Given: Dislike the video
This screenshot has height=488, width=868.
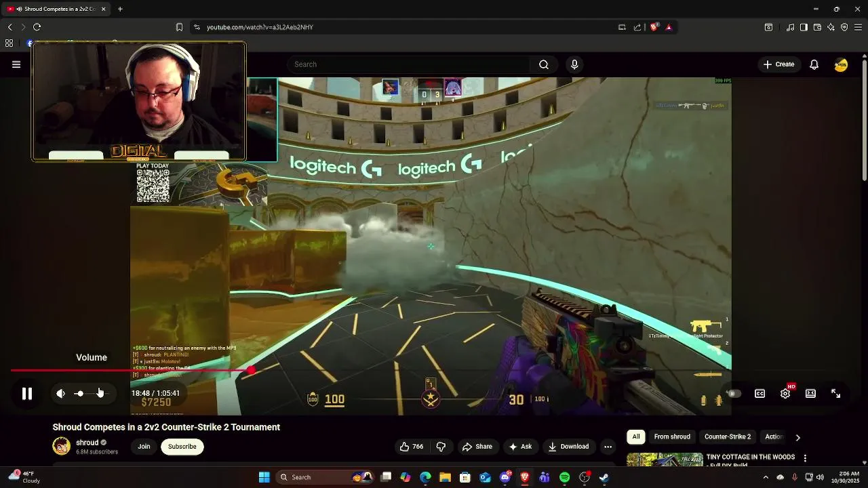Looking at the screenshot, I should pos(441,447).
